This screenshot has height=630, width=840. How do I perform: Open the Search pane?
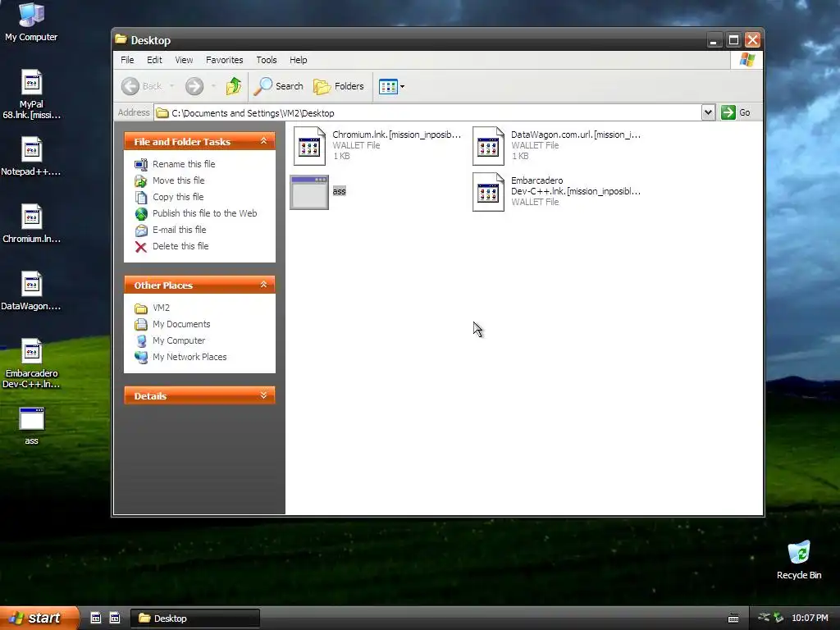279,86
